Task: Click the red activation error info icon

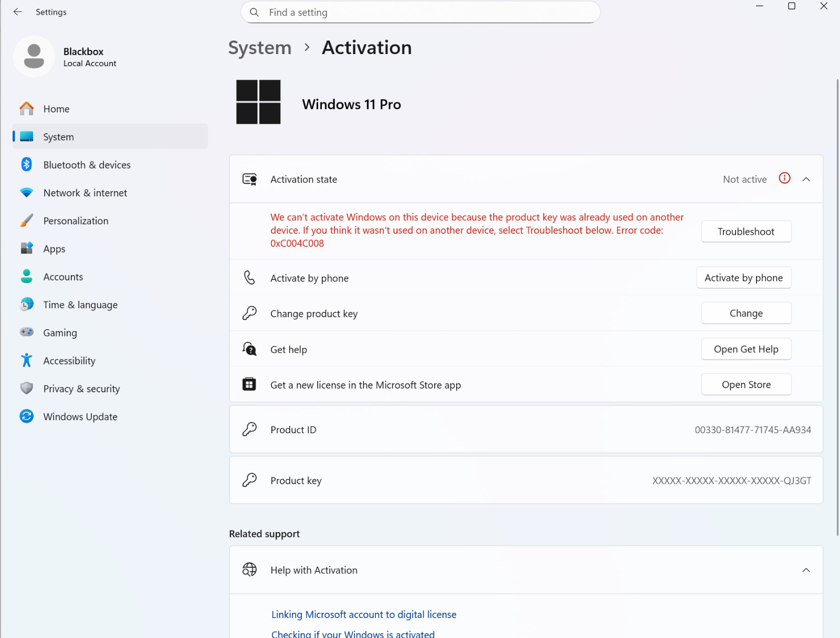Action: pos(784,179)
